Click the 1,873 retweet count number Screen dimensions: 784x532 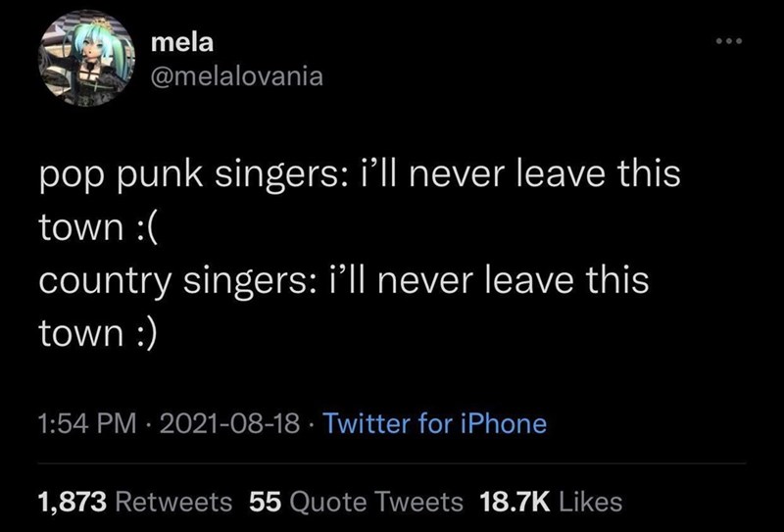(73, 503)
